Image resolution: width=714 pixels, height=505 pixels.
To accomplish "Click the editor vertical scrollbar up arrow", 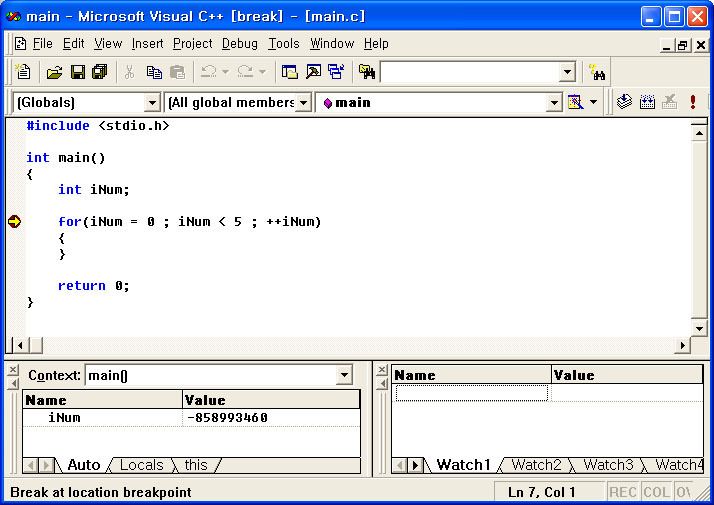I will point(699,133).
